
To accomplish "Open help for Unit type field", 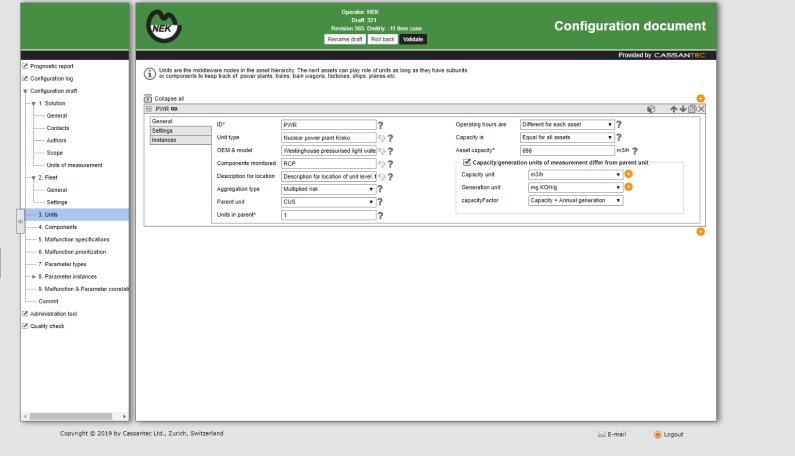I will (x=390, y=138).
